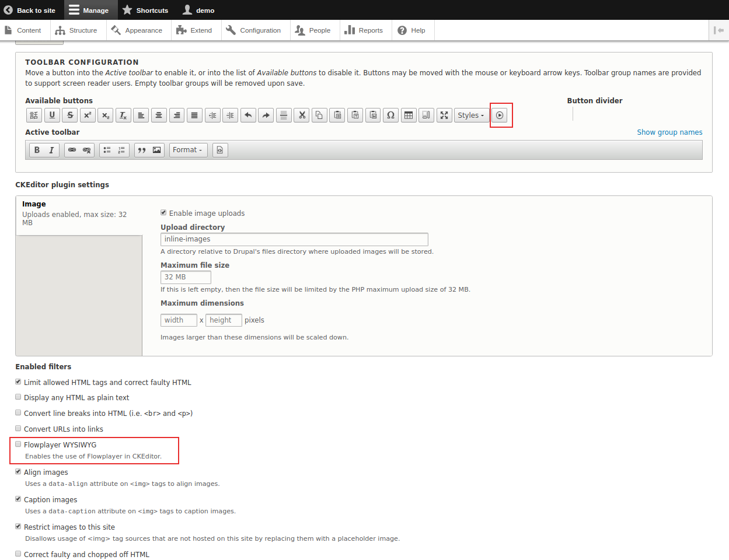This screenshot has width=729, height=560.
Task: Click the Bold button in active toolbar
Action: (x=37, y=150)
